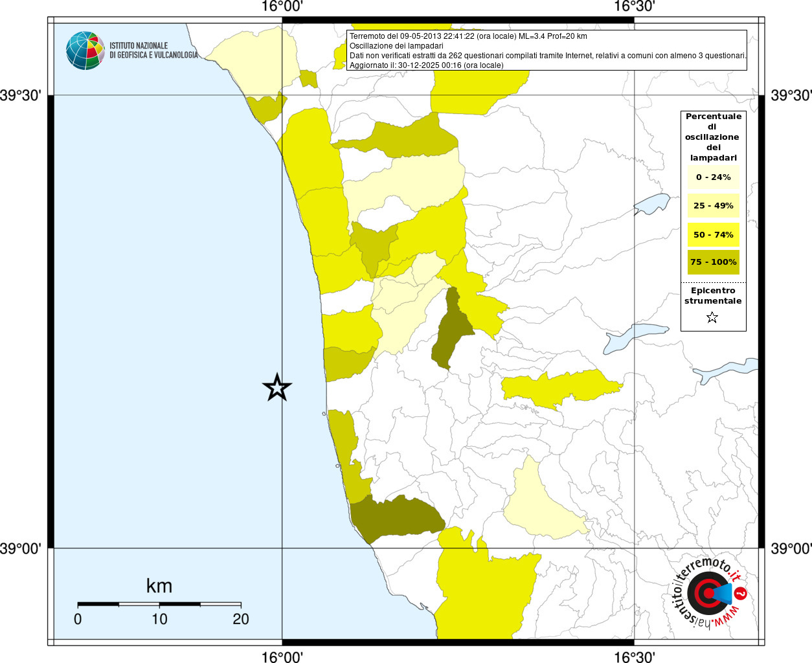Click the legend epicenter star symbol
The image size is (812, 663).
[x=712, y=317]
